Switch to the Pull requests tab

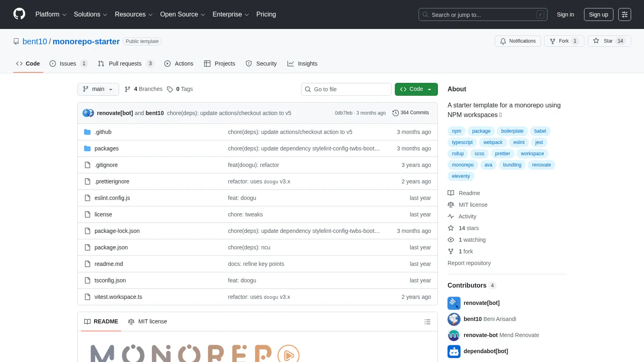(x=126, y=64)
